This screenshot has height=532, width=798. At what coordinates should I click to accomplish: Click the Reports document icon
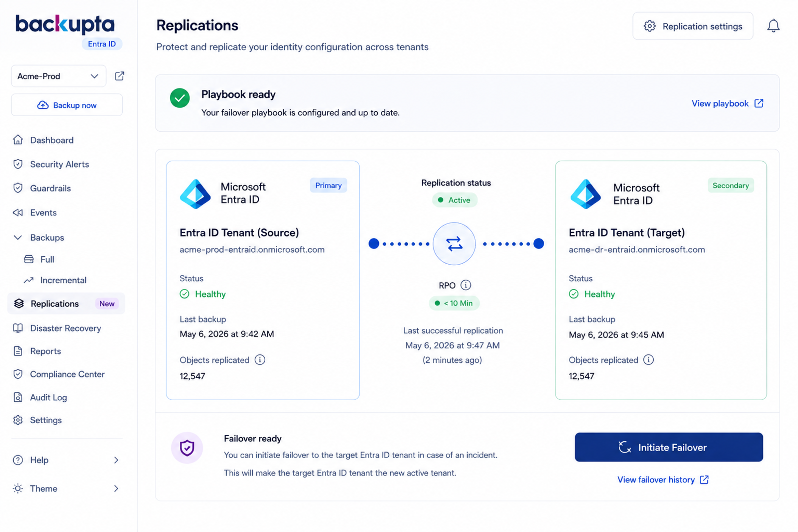tap(18, 351)
